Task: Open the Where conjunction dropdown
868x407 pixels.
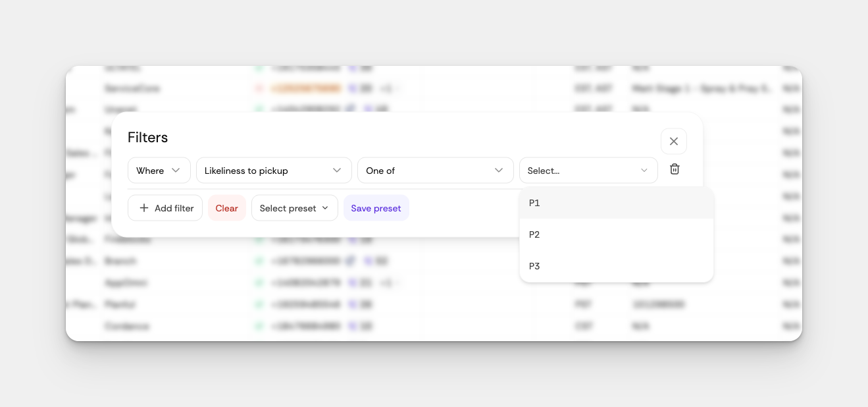Action: pyautogui.click(x=159, y=171)
